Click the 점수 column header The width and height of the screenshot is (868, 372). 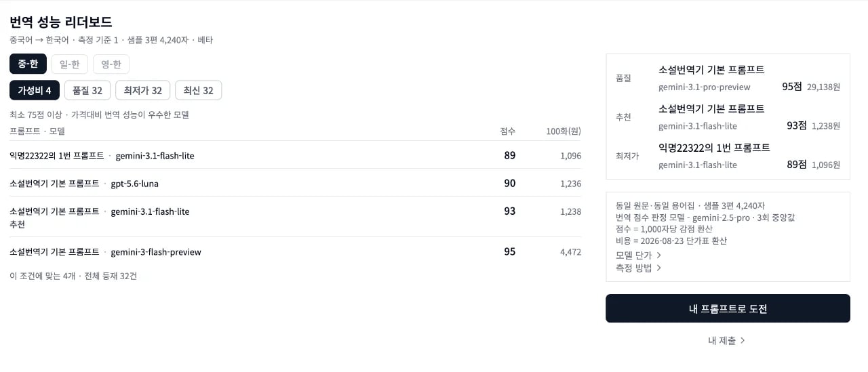[507, 131]
